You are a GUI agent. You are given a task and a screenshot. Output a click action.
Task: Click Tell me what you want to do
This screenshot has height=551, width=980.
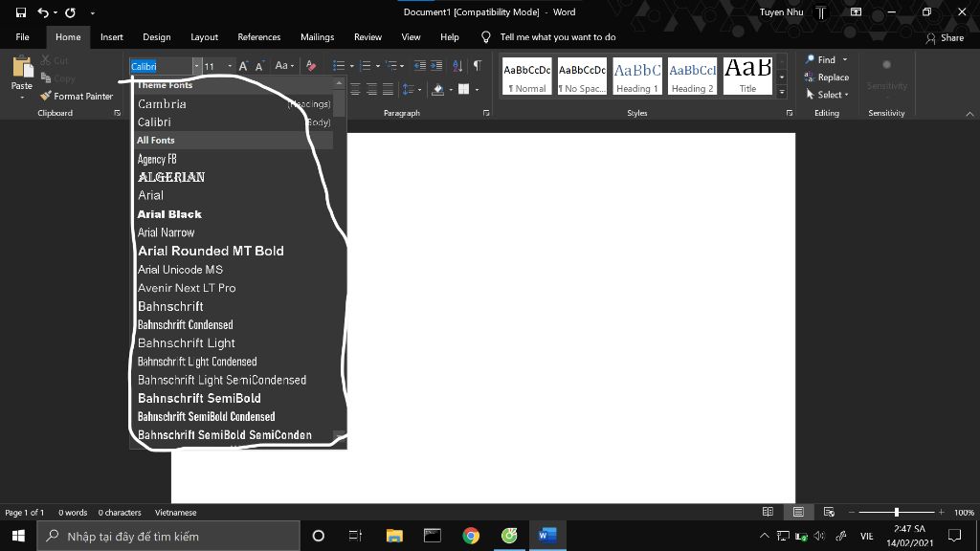pyautogui.click(x=558, y=37)
